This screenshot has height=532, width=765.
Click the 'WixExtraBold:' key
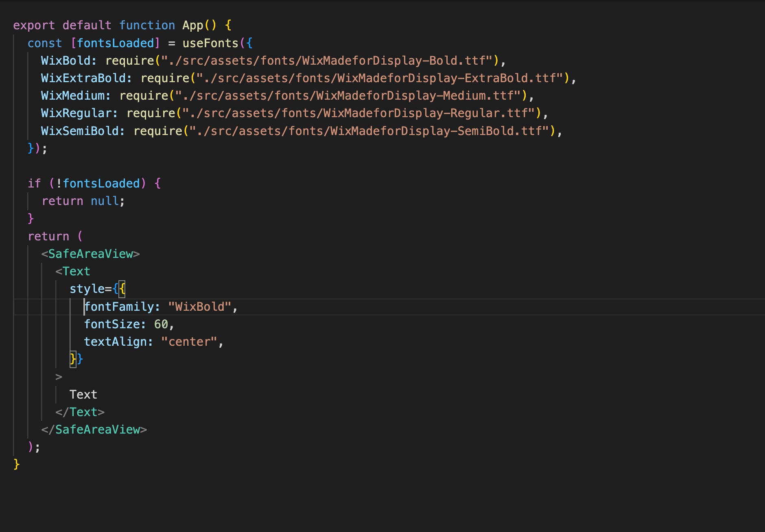(x=87, y=78)
